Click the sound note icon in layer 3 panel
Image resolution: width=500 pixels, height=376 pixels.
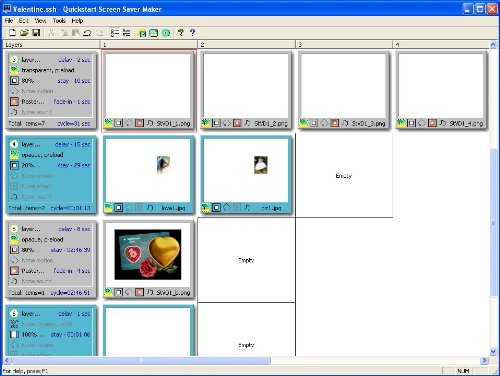(x=14, y=112)
